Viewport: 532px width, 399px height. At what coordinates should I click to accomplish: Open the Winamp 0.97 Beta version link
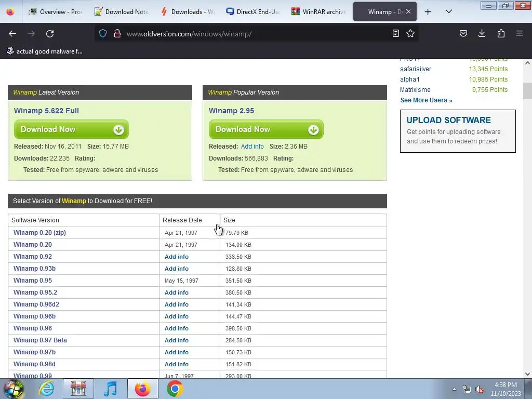tap(40, 340)
